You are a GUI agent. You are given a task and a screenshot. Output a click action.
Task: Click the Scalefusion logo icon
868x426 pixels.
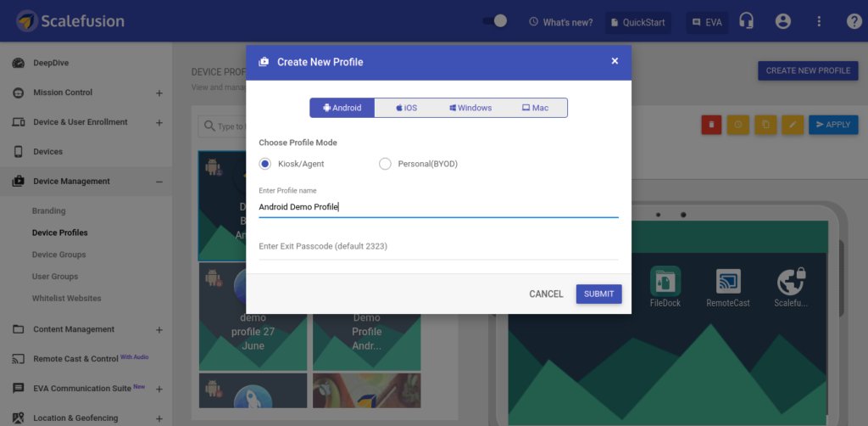[27, 21]
